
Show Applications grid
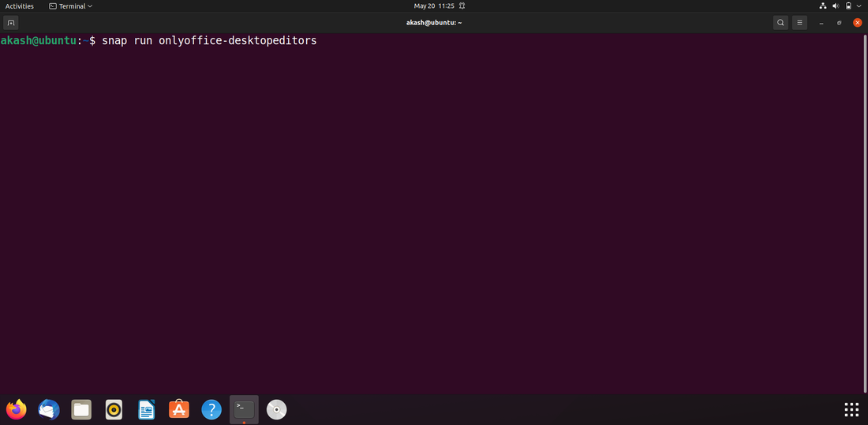[x=851, y=409]
